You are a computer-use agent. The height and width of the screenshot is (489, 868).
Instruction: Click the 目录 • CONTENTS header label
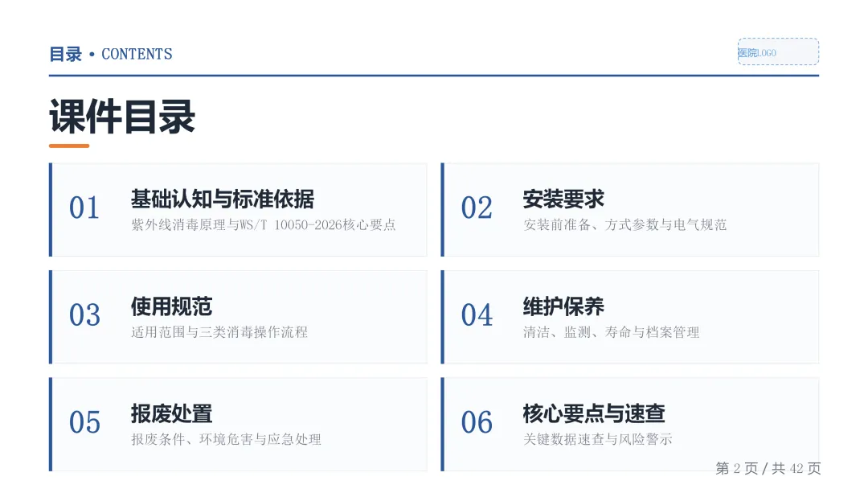click(x=111, y=54)
